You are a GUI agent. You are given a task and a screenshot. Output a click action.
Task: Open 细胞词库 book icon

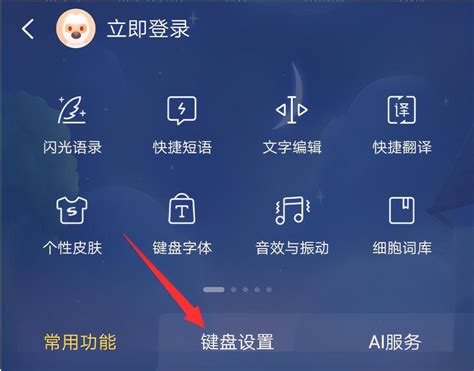[x=402, y=210]
